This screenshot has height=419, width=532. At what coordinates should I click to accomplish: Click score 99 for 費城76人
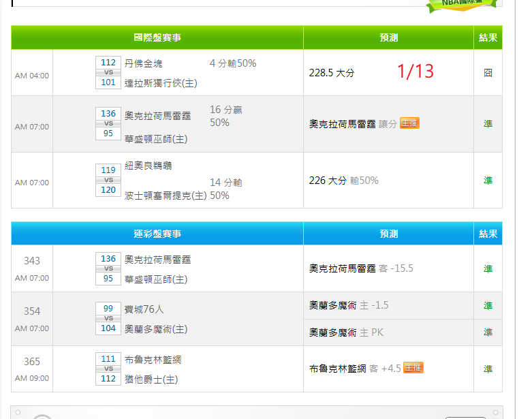[x=108, y=309]
